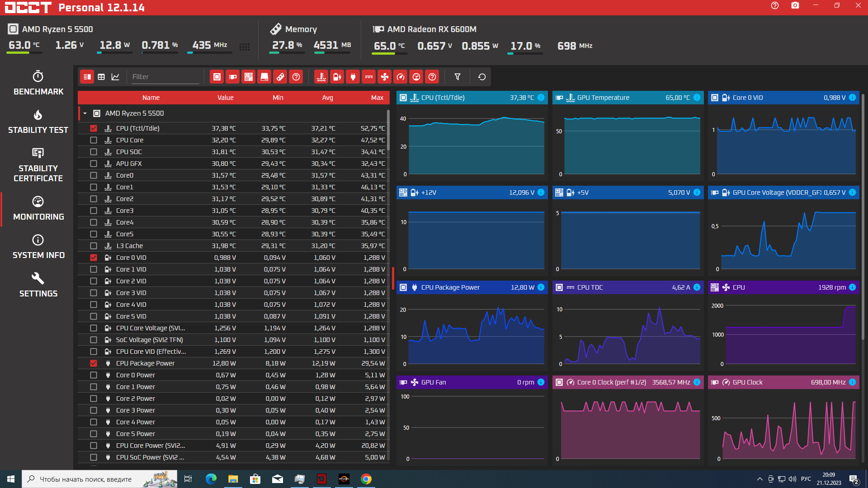Open the Monitoring section
This screenshot has height=488, width=868.
point(38,209)
